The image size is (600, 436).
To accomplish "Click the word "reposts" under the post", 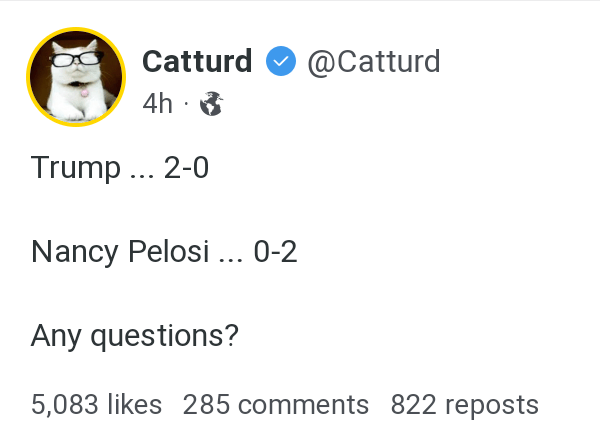I will click(491, 404).
